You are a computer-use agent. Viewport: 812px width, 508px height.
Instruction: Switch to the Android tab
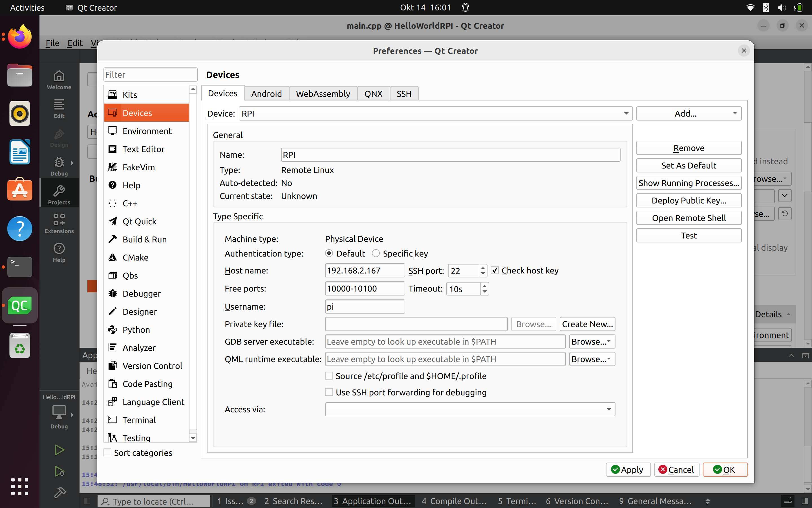[x=266, y=94]
